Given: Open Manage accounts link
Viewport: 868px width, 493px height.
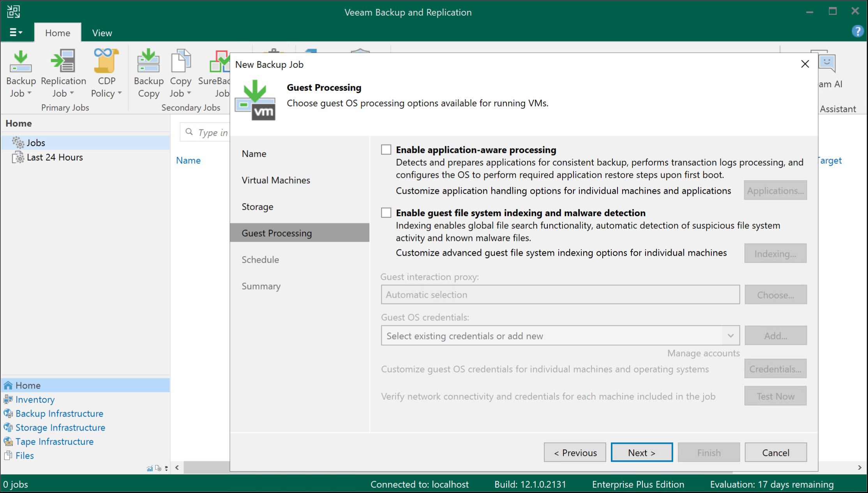Looking at the screenshot, I should [703, 353].
